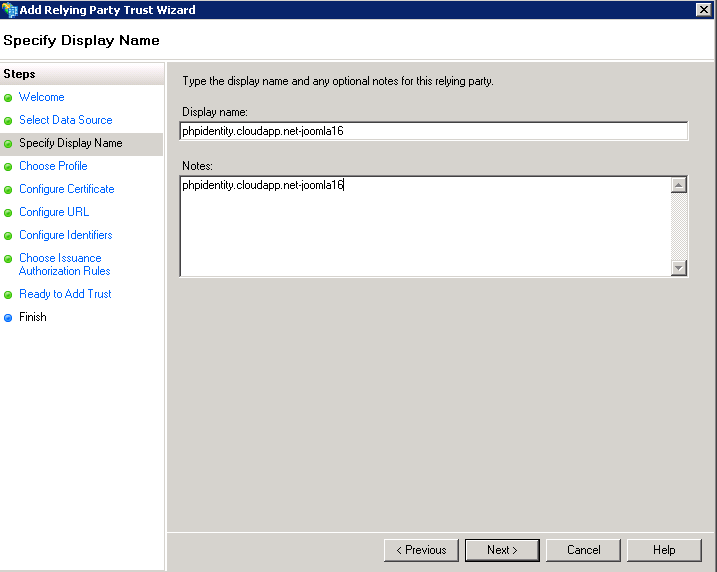
Task: Click the Notes scrollbar down arrow
Action: click(679, 267)
